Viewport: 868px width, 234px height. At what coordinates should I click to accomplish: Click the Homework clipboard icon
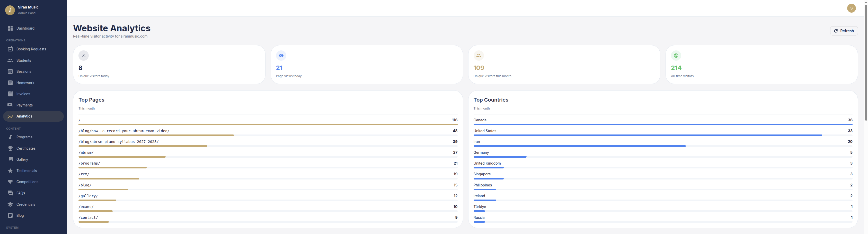[11, 83]
